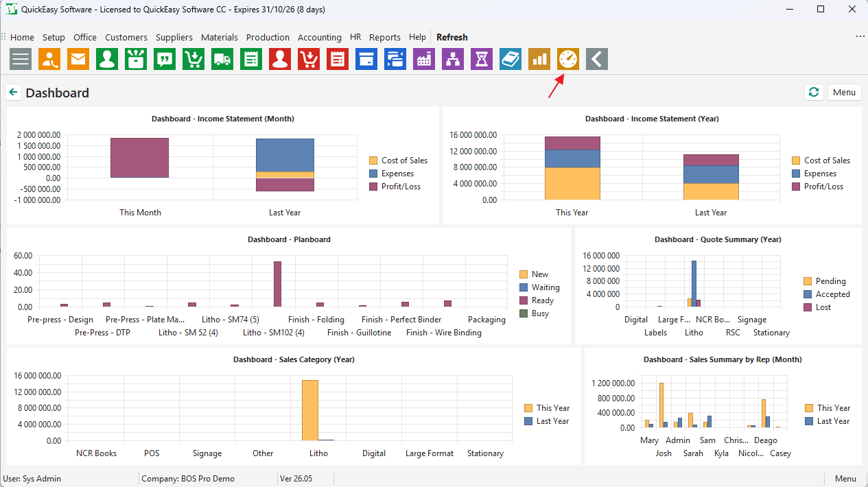
Task: Open the red person suppliers icon
Action: (281, 59)
